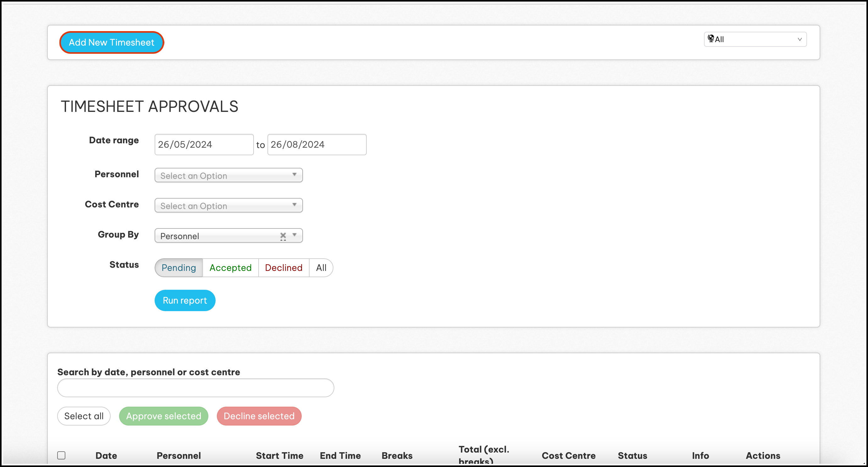Filter by Declined status

click(x=283, y=267)
